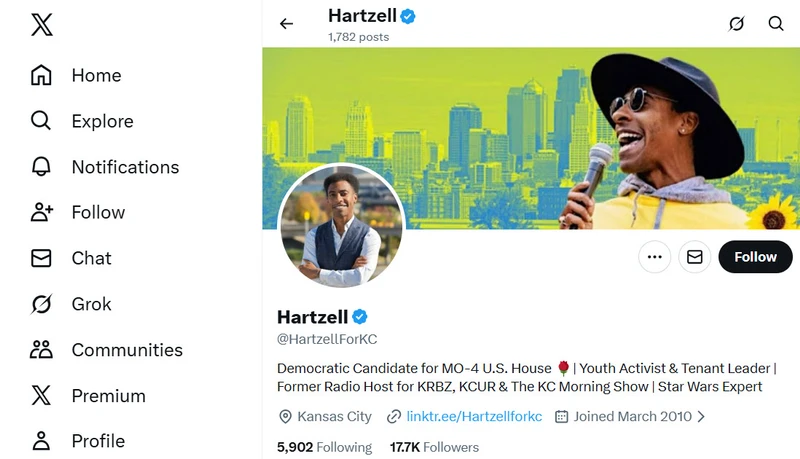
Task: Click the Notifications bell icon
Action: click(x=41, y=167)
